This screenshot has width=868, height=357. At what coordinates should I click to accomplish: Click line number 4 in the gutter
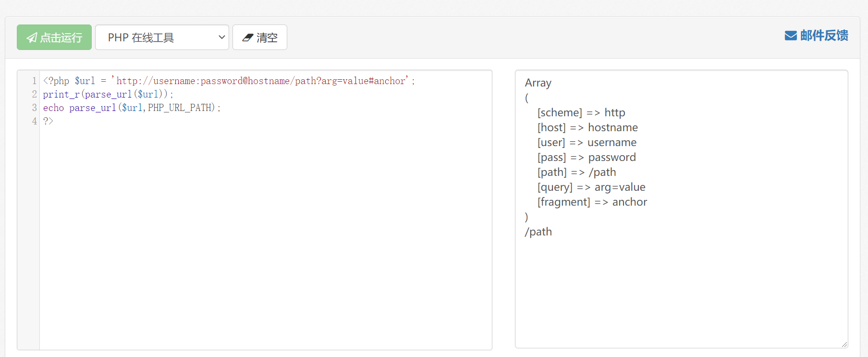pyautogui.click(x=34, y=121)
